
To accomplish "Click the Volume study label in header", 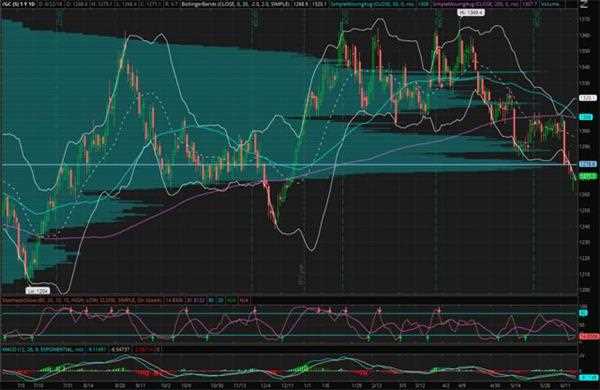I will [550, 4].
